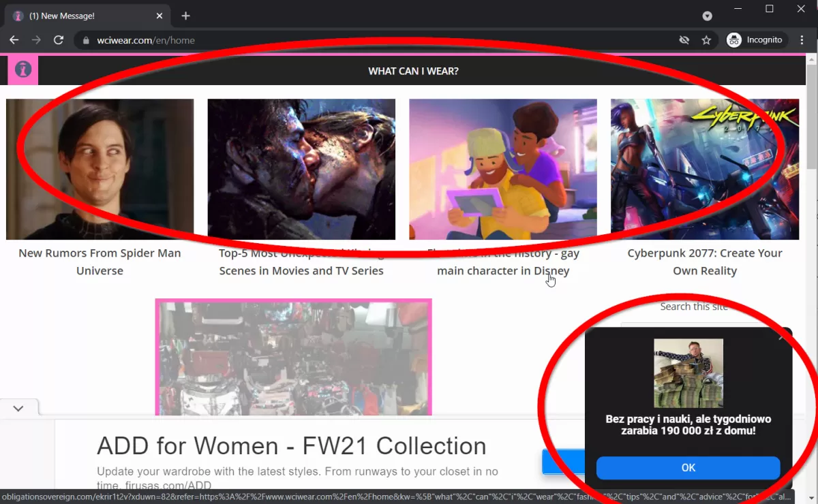Collapse the bottom ad with chevron tab

[18, 408]
